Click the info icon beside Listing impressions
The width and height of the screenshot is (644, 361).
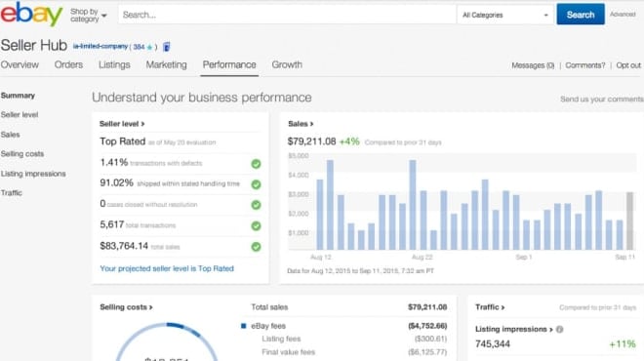coord(559,330)
